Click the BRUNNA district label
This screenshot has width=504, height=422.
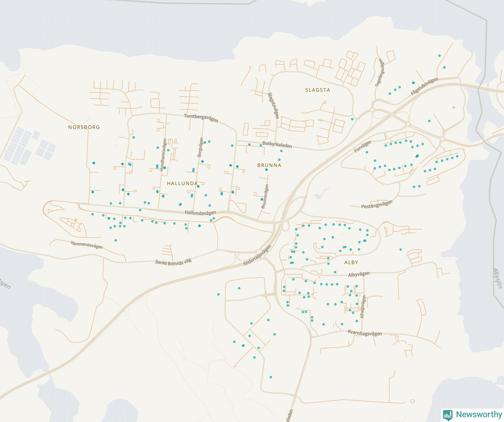click(269, 165)
